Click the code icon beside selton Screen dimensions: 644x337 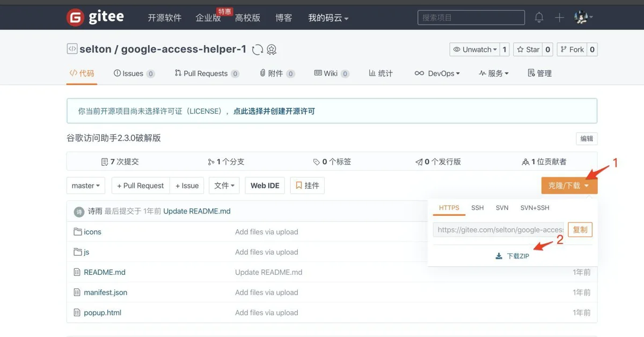tap(72, 49)
